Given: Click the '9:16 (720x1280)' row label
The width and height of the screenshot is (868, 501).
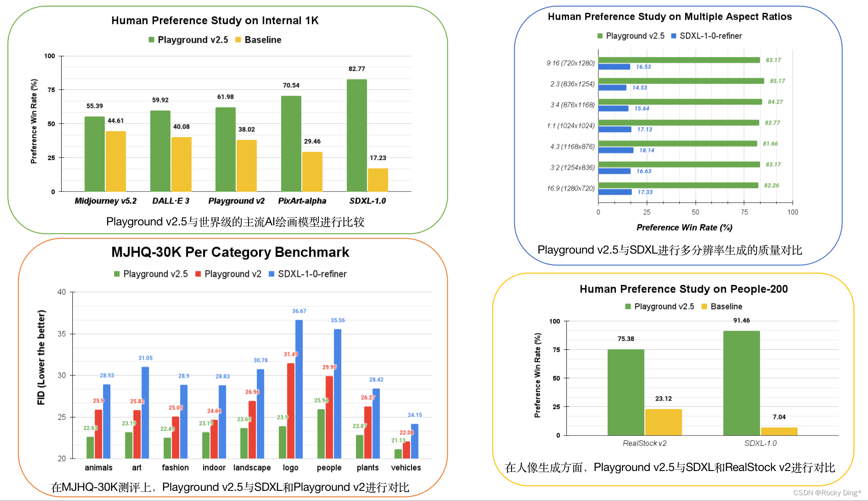Looking at the screenshot, I should (x=571, y=63).
